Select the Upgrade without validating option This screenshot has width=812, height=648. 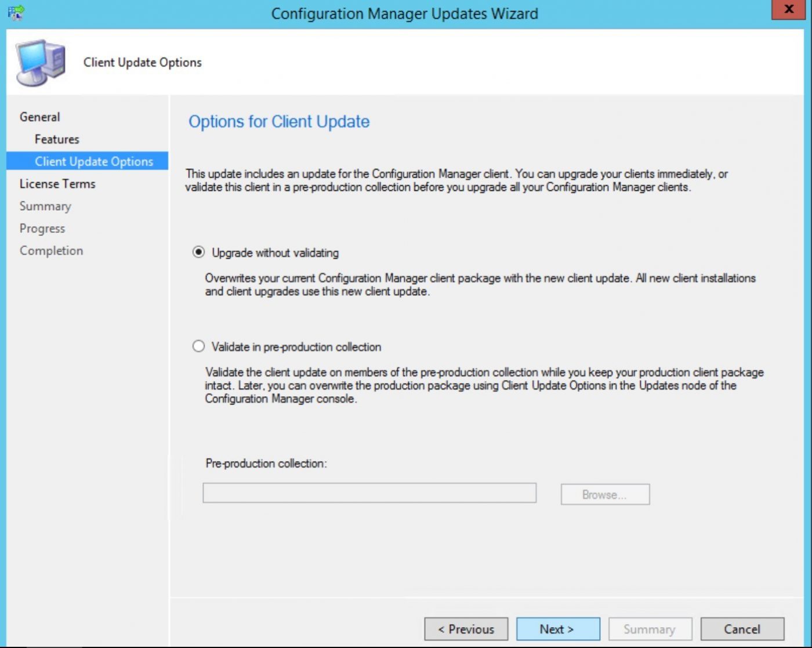pyautogui.click(x=198, y=252)
